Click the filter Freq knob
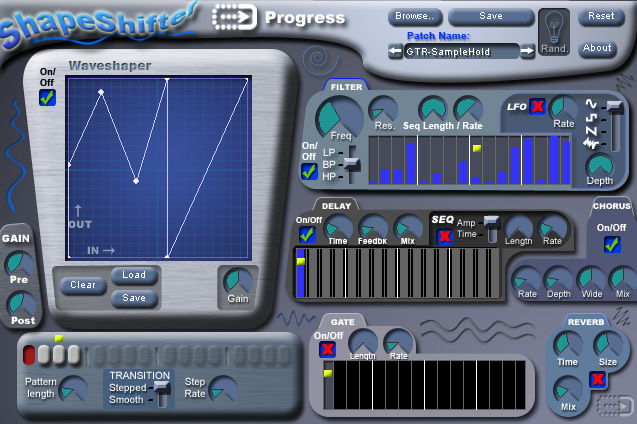 tap(339, 118)
